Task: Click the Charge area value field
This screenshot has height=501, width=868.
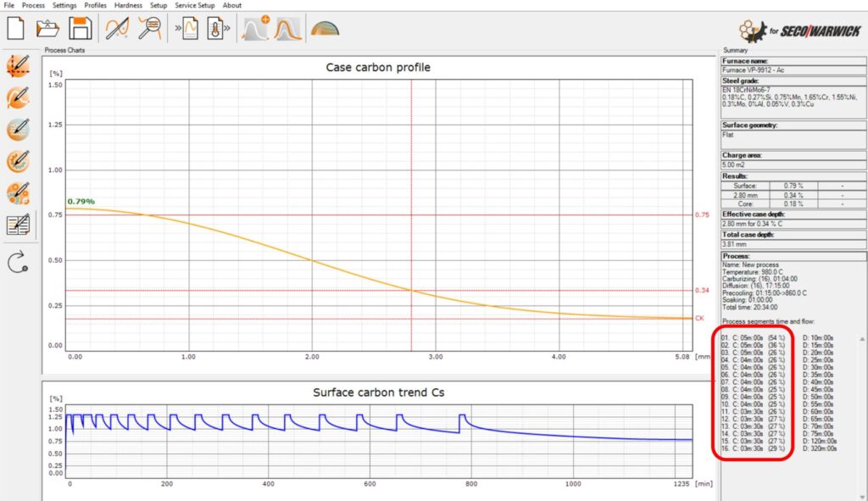Action: click(792, 164)
